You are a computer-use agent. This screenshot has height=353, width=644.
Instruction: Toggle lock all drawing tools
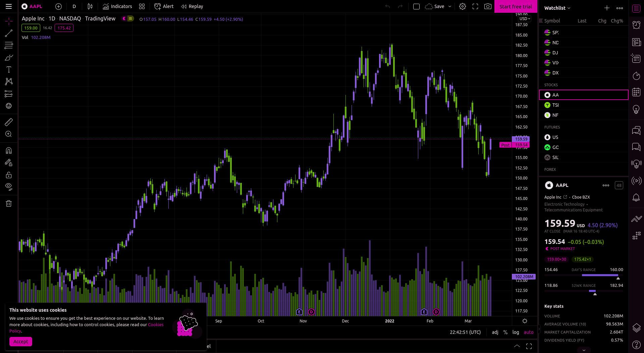[x=9, y=175]
